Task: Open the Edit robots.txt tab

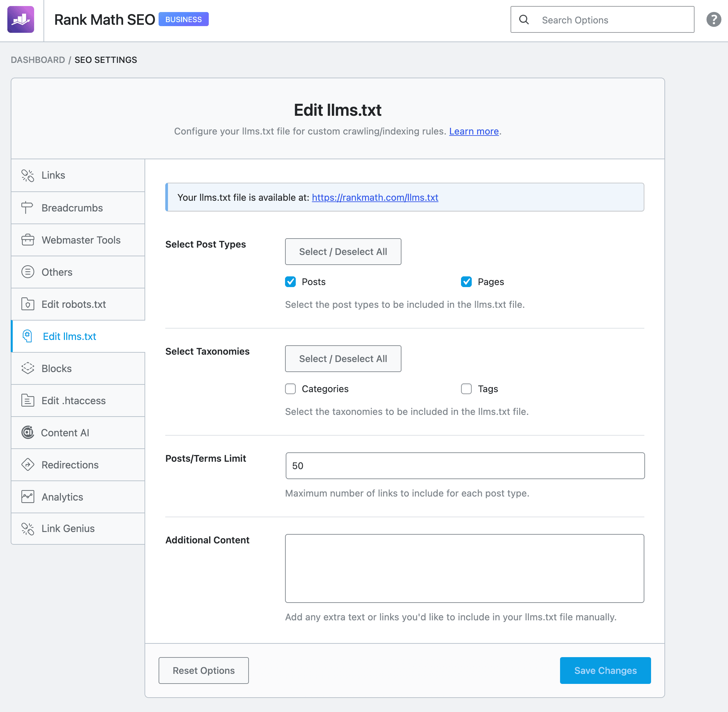Action: tap(78, 304)
